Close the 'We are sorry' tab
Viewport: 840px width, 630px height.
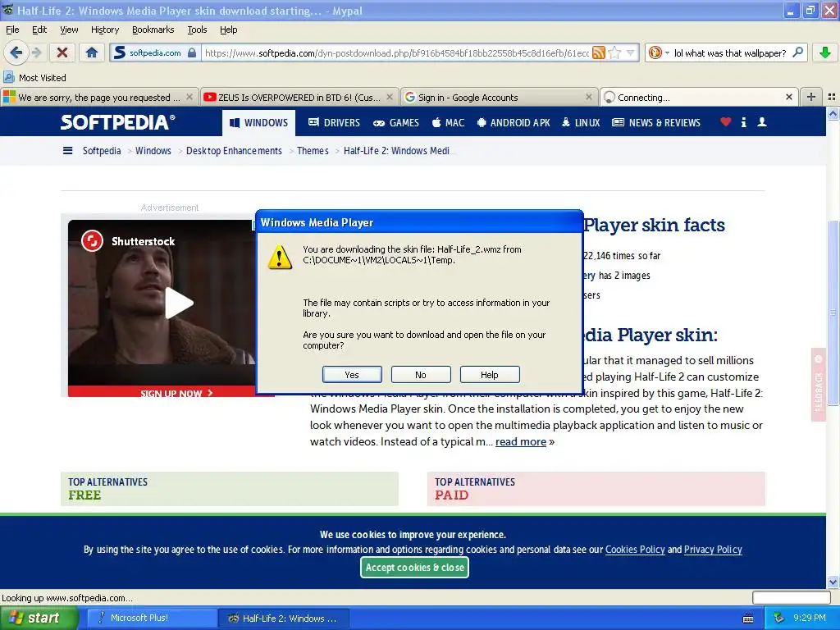(189, 97)
